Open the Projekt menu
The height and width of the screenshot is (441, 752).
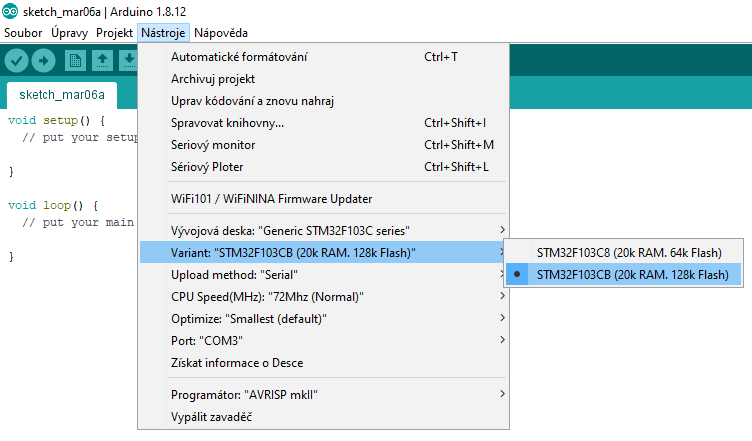114,33
